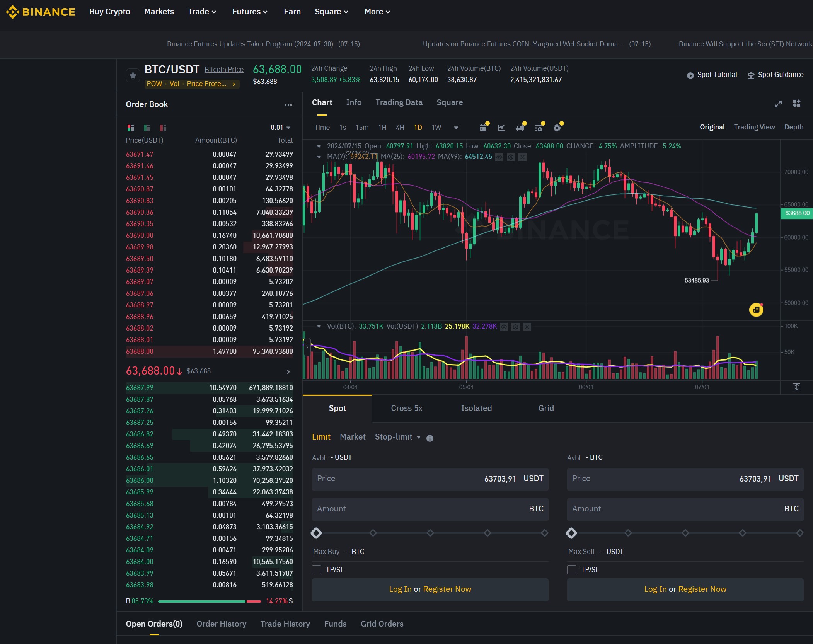Enable TP/SL checkbox on sell side

tap(572, 570)
